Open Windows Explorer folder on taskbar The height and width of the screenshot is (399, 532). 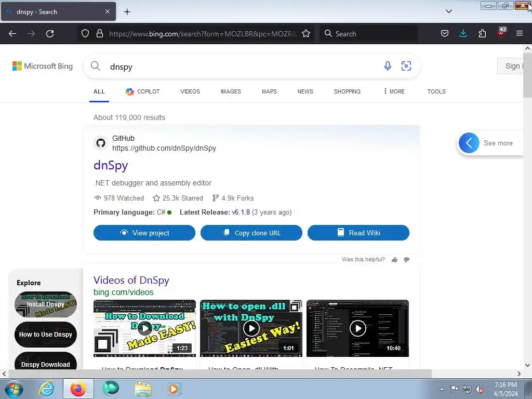point(143,389)
